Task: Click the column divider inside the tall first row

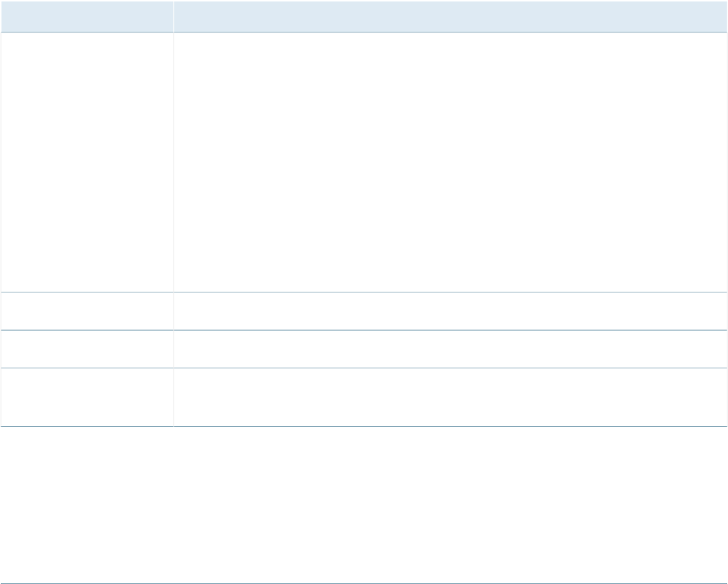Action: point(174,162)
